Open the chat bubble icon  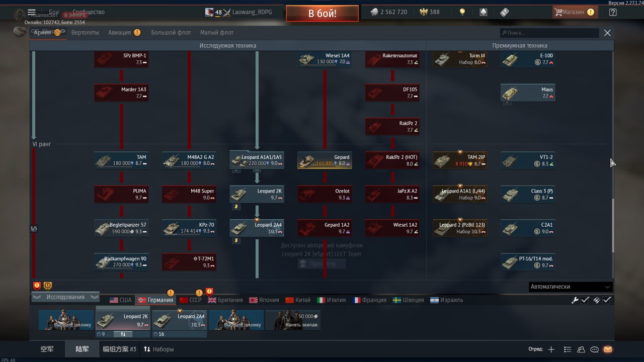[594, 349]
